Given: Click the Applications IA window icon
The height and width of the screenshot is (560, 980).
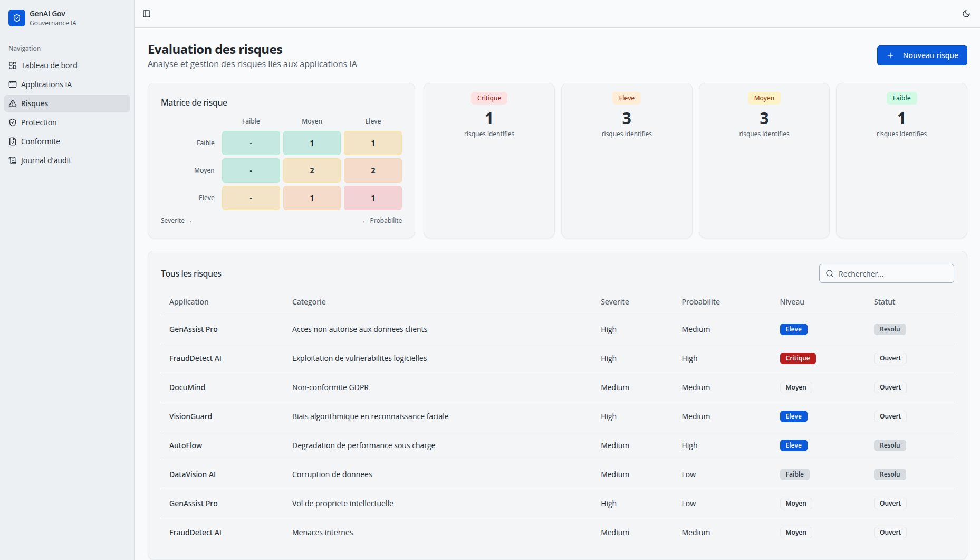Looking at the screenshot, I should click(13, 84).
